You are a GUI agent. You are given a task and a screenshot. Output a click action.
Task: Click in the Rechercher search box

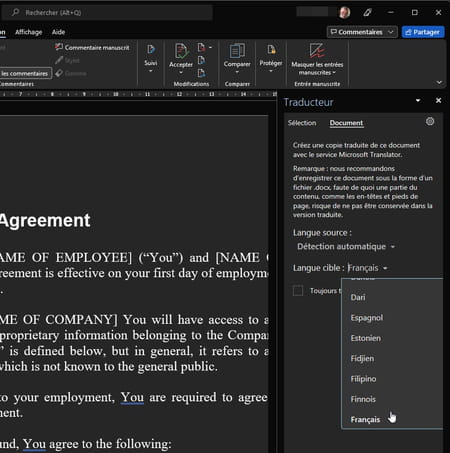click(x=107, y=13)
